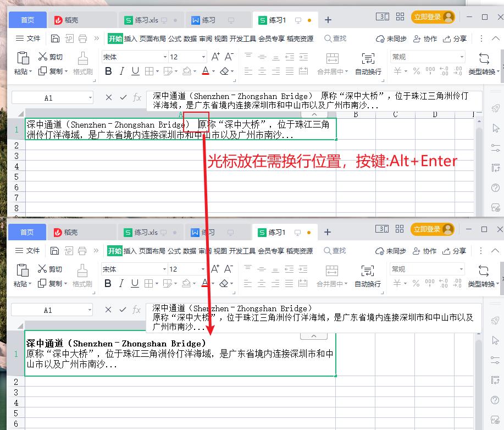Click the 立即登录 button in the upper window
This screenshot has height=430, width=504.
click(433, 17)
